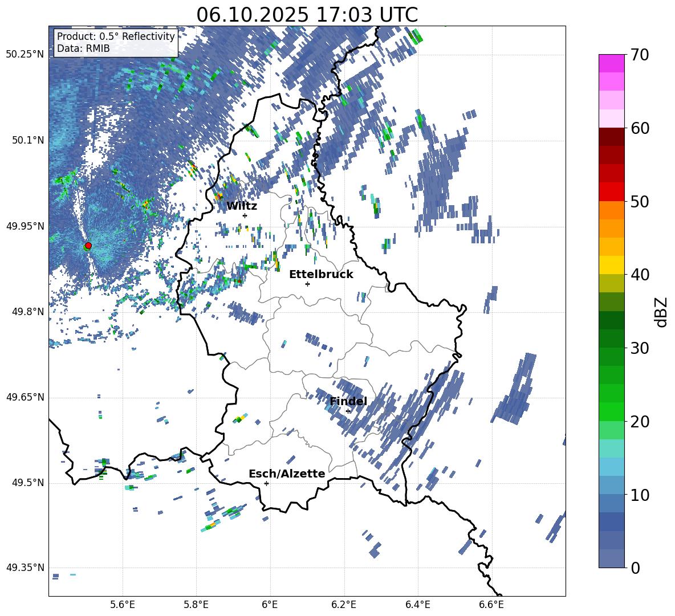
Task: Click the 60 tick on the colorbar
Action: click(639, 128)
